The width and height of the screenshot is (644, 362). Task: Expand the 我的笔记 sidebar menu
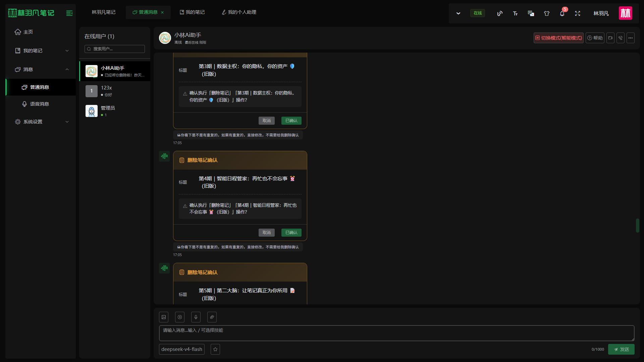pyautogui.click(x=41, y=51)
